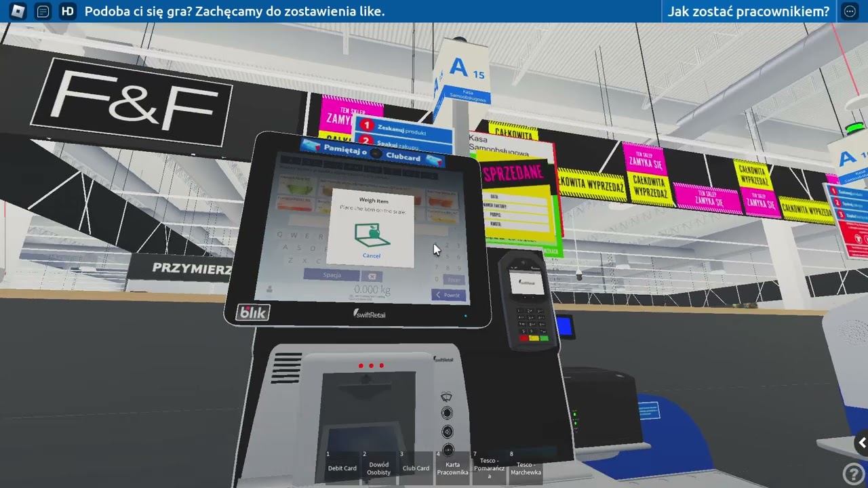The height and width of the screenshot is (488, 868).
Task: Equip the Karta Pracownika item
Action: (x=453, y=468)
